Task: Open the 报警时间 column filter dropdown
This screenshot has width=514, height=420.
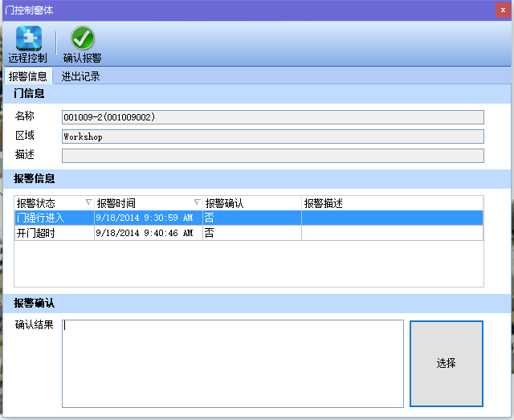Action: tap(197, 202)
